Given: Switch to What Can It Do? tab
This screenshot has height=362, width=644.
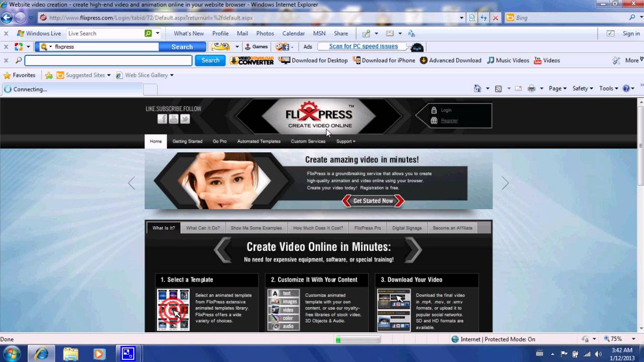Looking at the screenshot, I should tap(203, 228).
